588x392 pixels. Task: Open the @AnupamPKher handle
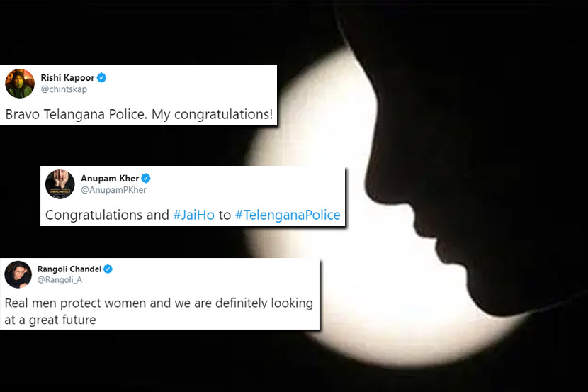[x=113, y=190]
